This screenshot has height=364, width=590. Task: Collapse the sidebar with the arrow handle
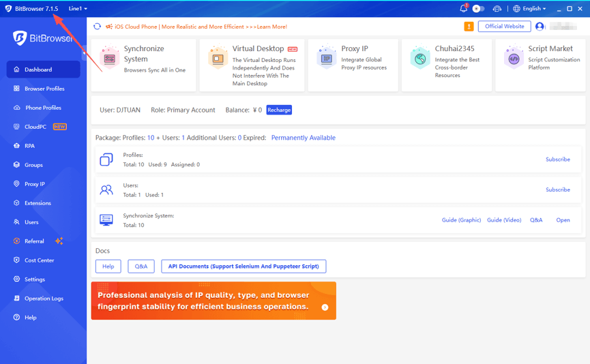[85, 53]
